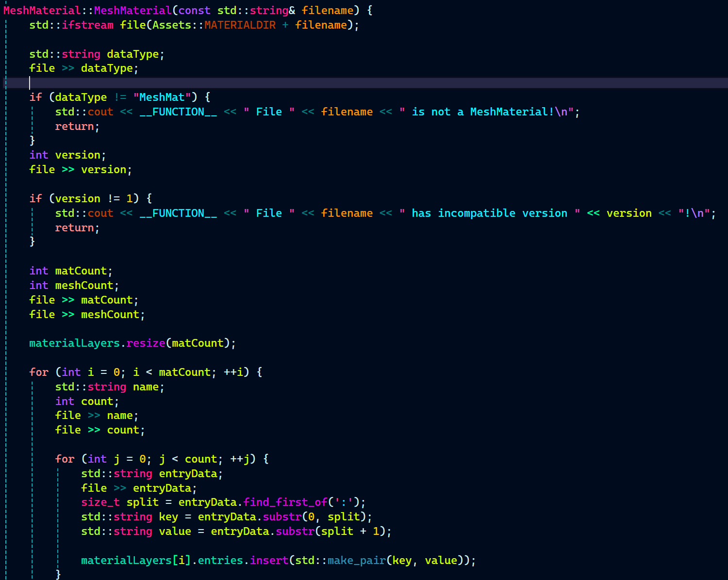Click the size_t type keyword
The width and height of the screenshot is (728, 580).
tap(100, 502)
